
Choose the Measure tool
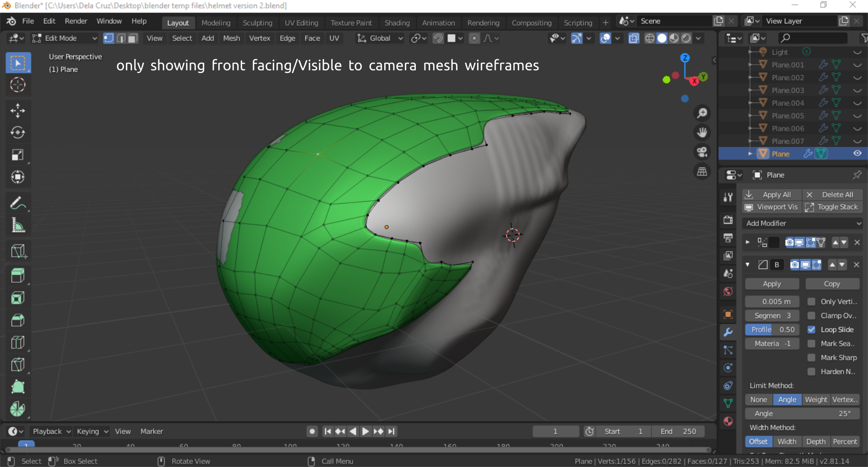coord(18,225)
